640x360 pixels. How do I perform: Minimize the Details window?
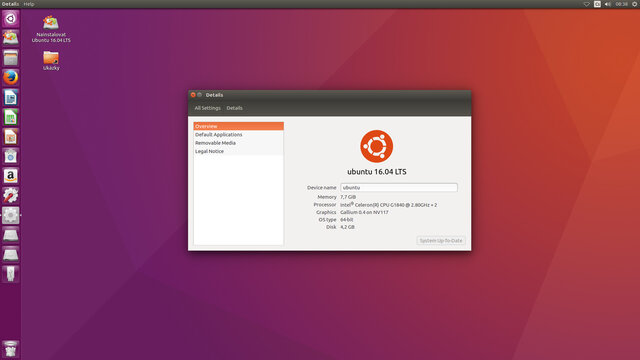[200, 95]
